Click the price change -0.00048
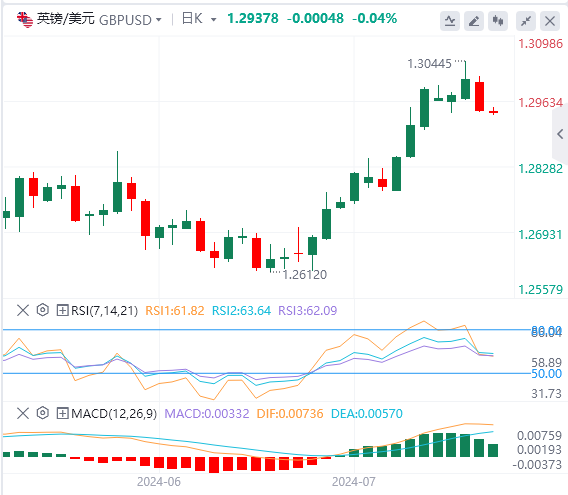 [x=315, y=18]
